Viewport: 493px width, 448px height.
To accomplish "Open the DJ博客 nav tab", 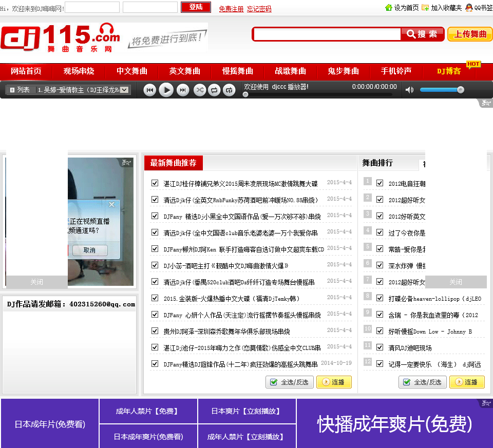I will 449,71.
